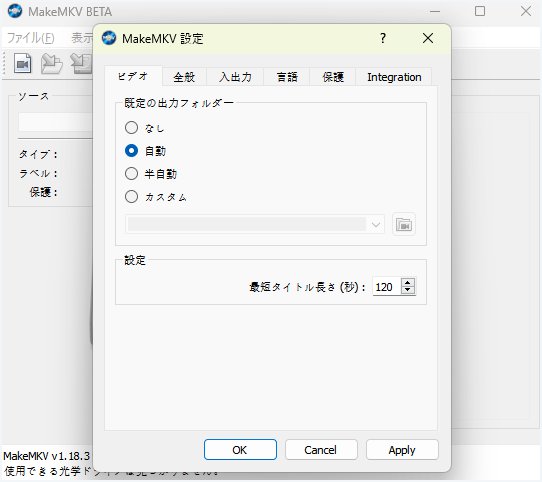Select the 自動 radio button
The image size is (542, 482).
coord(131,150)
